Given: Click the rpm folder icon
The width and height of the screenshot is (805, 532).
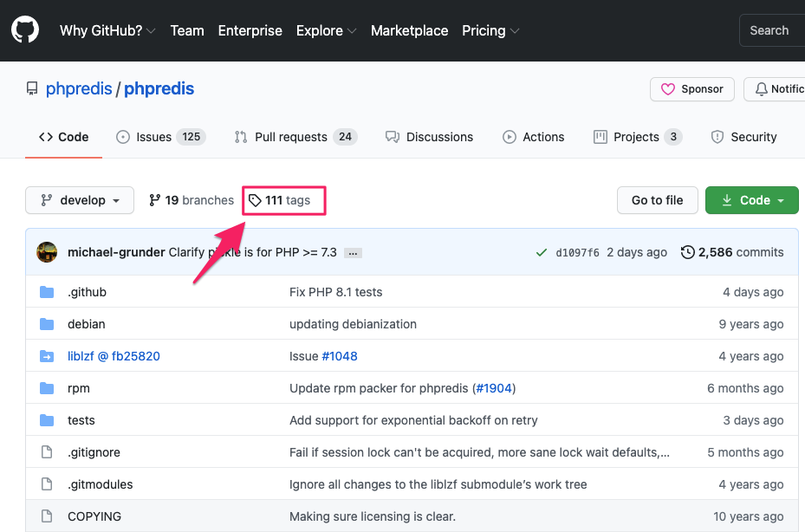Looking at the screenshot, I should click(x=47, y=388).
